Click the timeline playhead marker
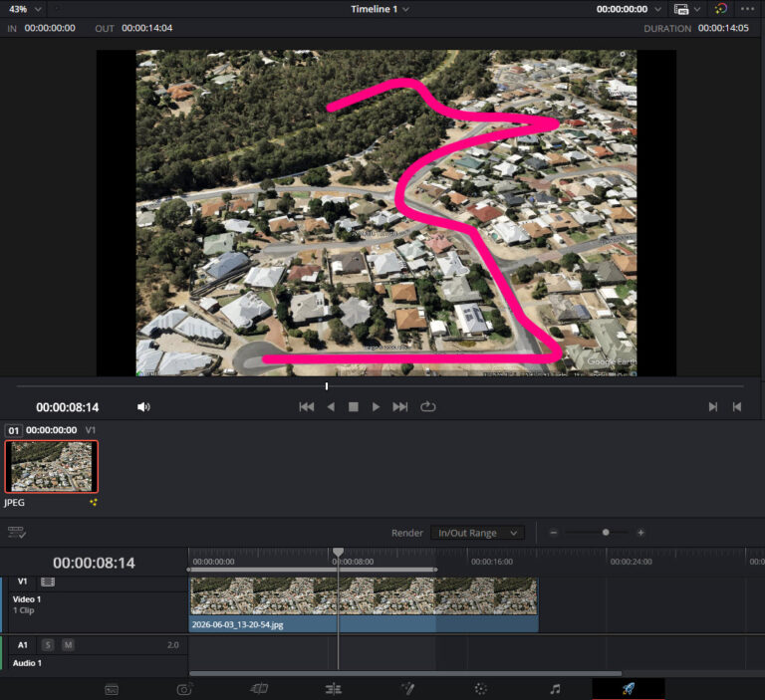The image size is (765, 700). coord(338,552)
